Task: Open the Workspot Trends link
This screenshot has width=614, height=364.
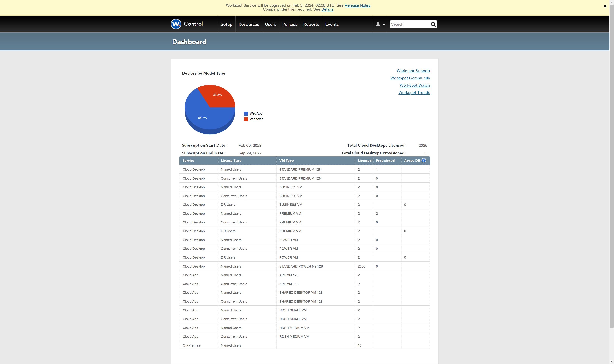Action: (x=414, y=92)
